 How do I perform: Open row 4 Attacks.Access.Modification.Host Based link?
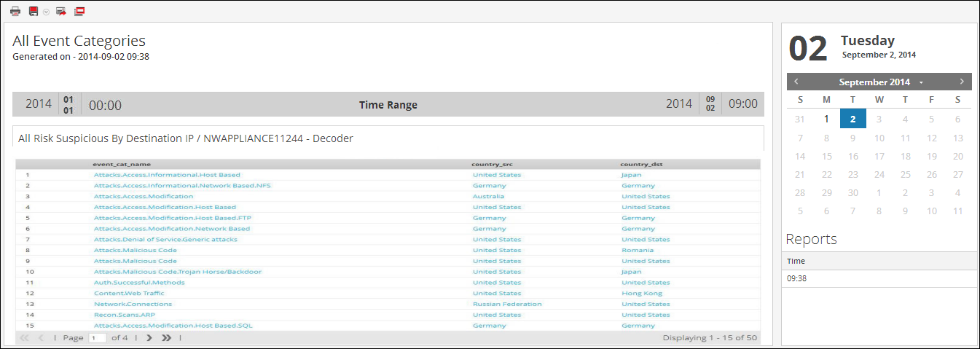click(165, 207)
